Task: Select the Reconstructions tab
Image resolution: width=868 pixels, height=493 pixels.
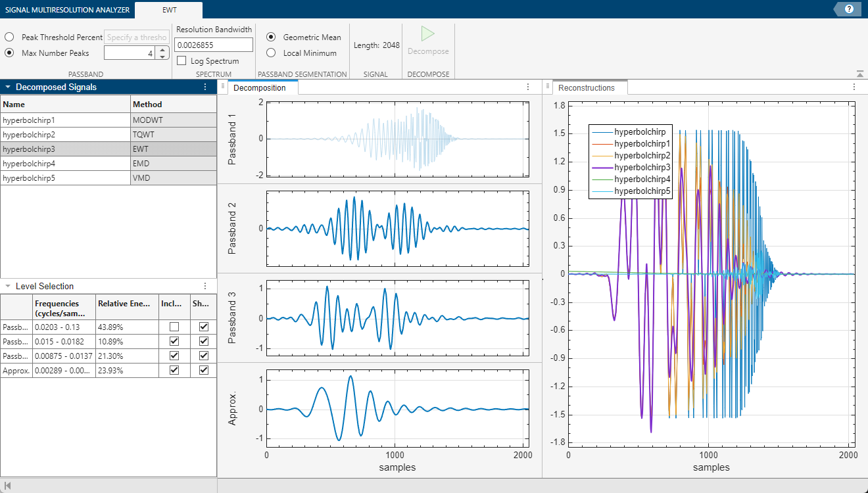Action: (x=589, y=86)
